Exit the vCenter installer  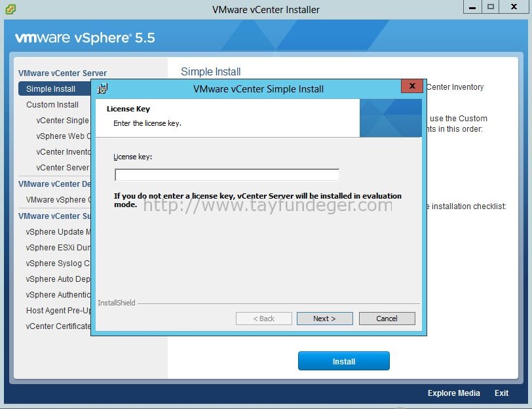click(x=501, y=393)
